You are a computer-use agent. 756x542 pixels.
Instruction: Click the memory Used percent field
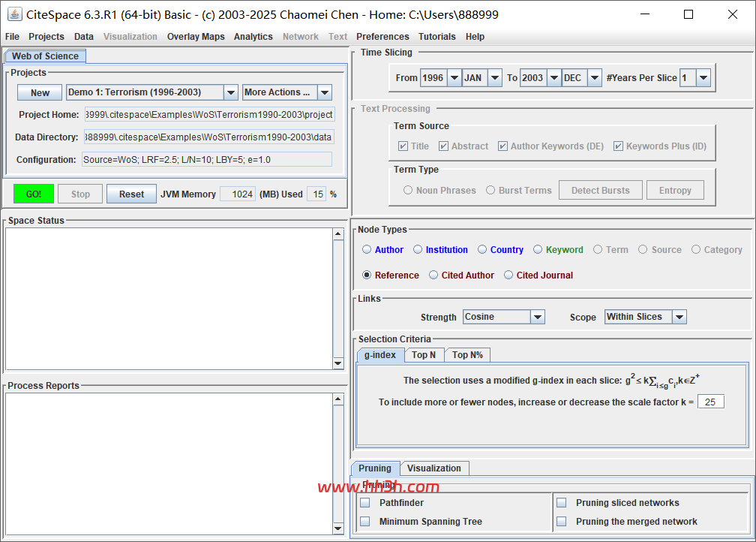point(316,194)
